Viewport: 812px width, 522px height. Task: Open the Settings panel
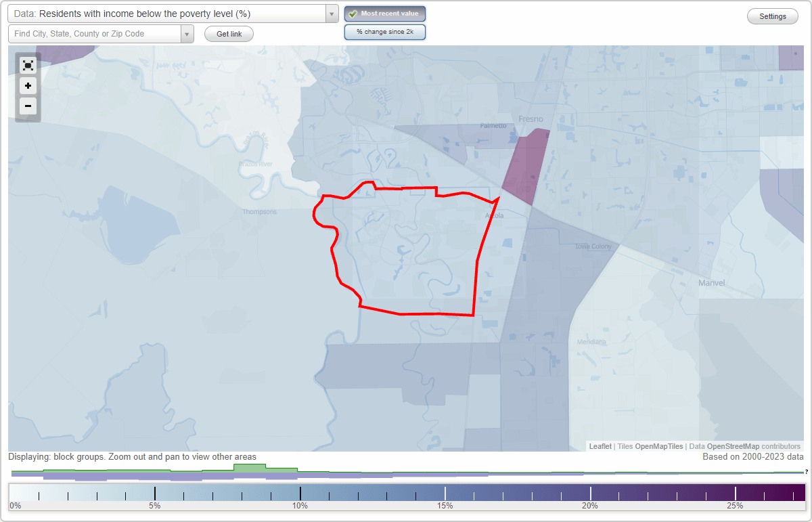pyautogui.click(x=772, y=16)
